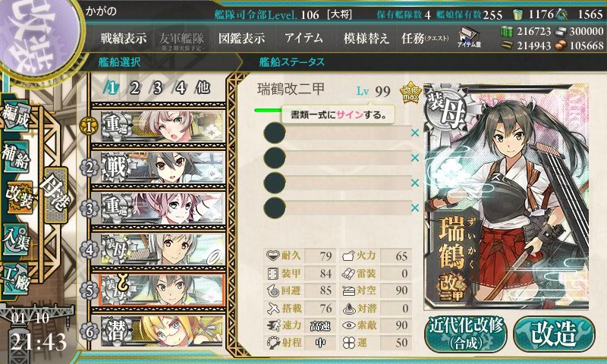
Task: Click the 改造 remodel button
Action: (555, 334)
